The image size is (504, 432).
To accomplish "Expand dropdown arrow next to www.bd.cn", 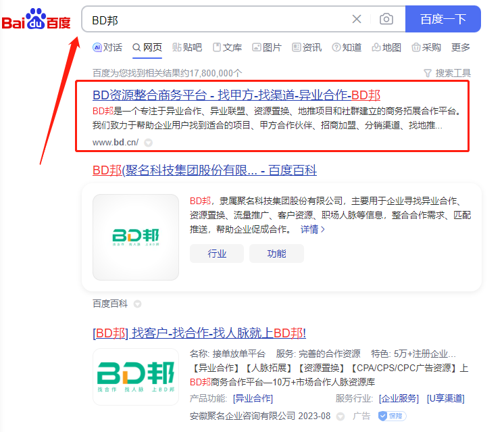I will (148, 143).
